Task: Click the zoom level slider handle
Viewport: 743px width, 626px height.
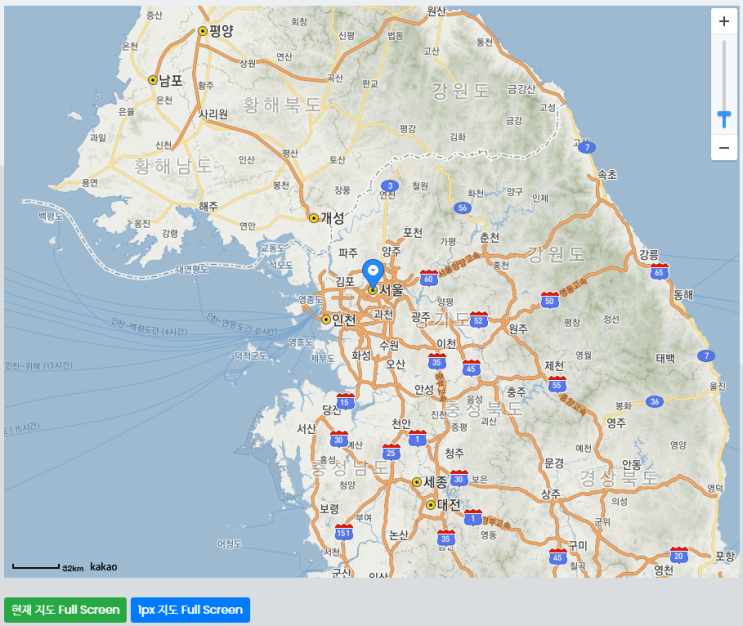Action: point(724,119)
